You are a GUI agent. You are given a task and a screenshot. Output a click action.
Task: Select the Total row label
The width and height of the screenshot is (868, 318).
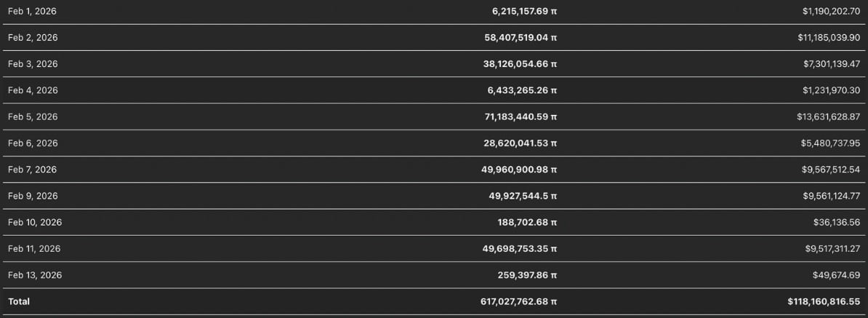pyautogui.click(x=19, y=301)
